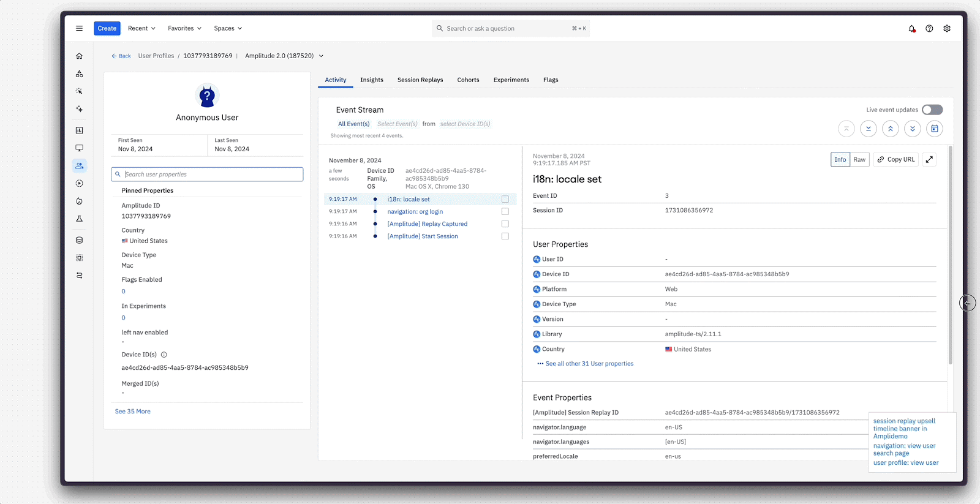The height and width of the screenshot is (504, 980).
Task: Open the dashed-square sidebar icon
Action: pyautogui.click(x=79, y=258)
